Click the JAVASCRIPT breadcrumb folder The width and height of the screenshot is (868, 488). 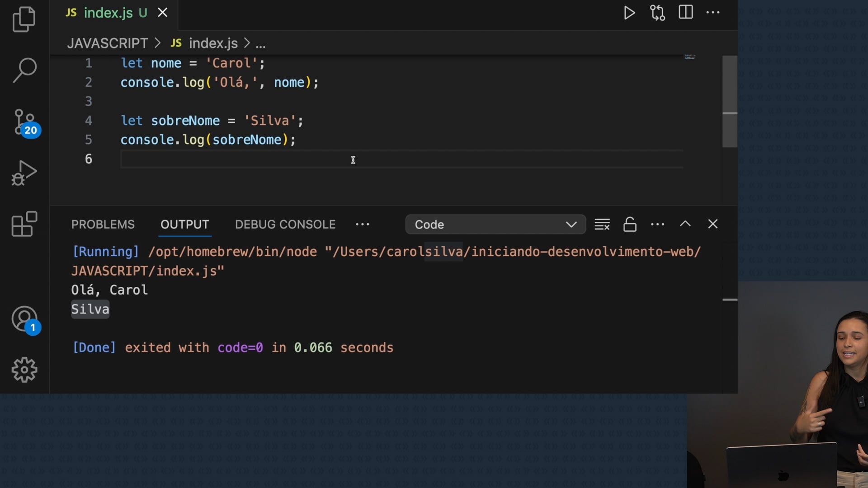108,43
